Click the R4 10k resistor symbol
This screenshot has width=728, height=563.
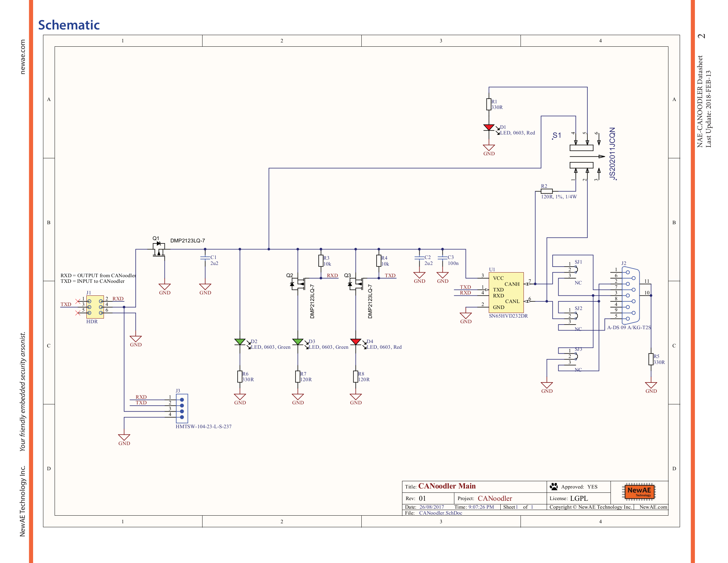point(379,261)
